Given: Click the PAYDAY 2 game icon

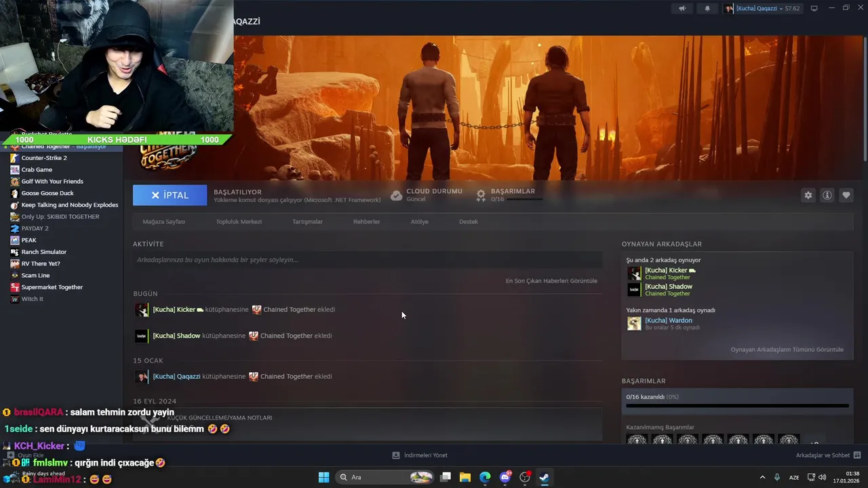Looking at the screenshot, I should [x=15, y=228].
